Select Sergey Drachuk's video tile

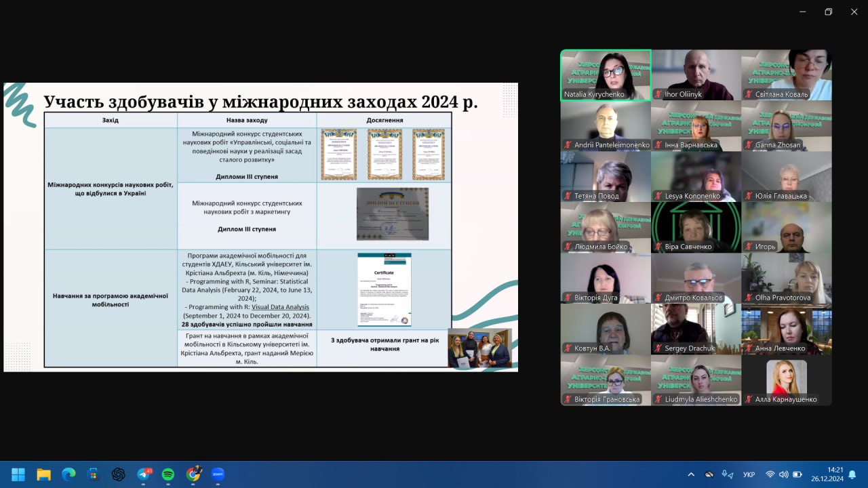696,329
